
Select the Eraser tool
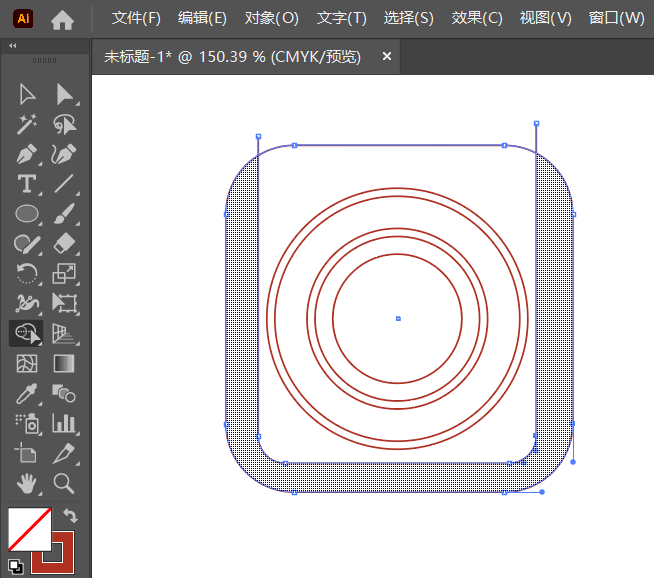click(x=64, y=244)
